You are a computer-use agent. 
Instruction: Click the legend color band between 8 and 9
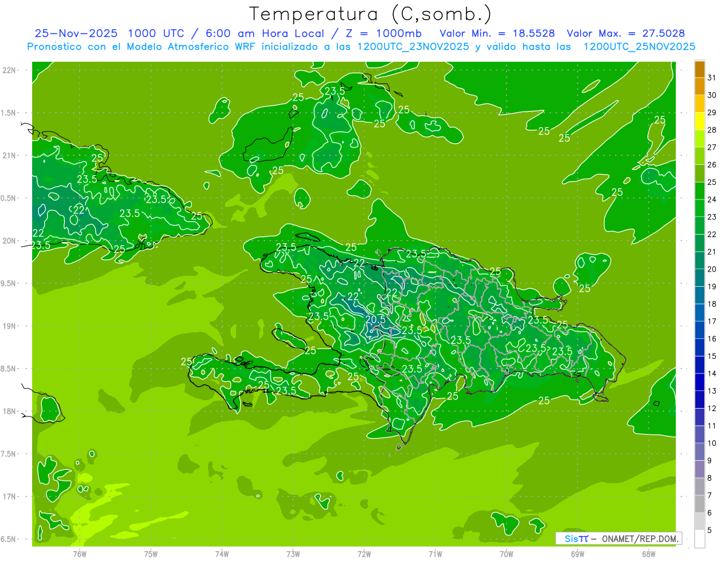coord(699,469)
